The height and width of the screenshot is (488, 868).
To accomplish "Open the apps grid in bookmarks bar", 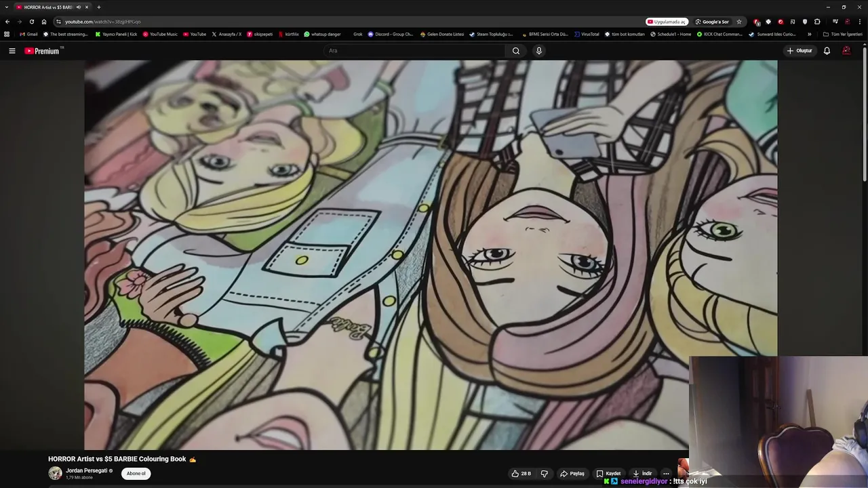I will pyautogui.click(x=7, y=34).
